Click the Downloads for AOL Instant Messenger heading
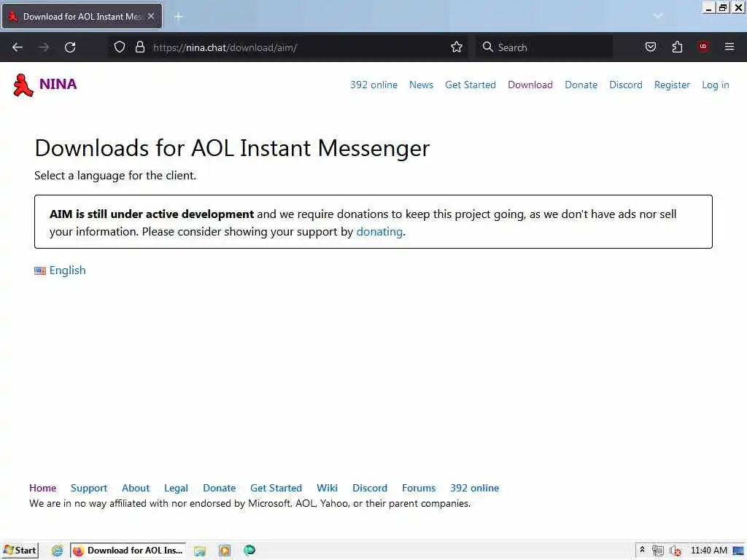Screen dimensions: 747x560 [232, 147]
